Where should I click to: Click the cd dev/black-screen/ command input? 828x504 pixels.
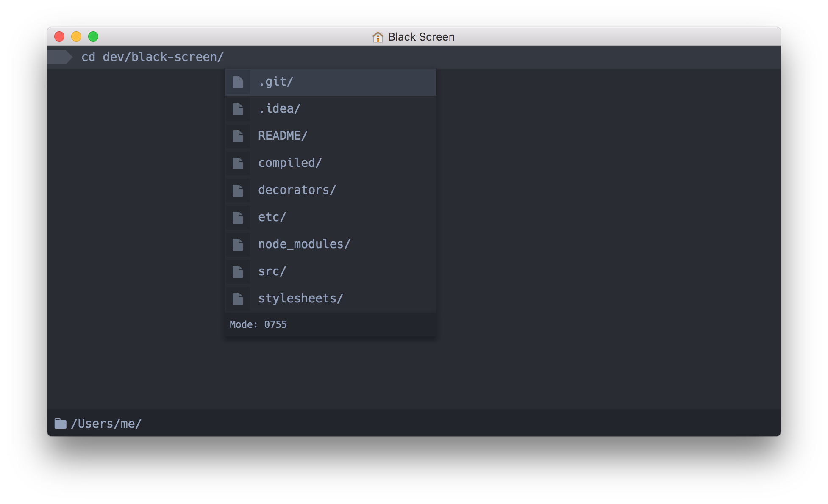153,57
